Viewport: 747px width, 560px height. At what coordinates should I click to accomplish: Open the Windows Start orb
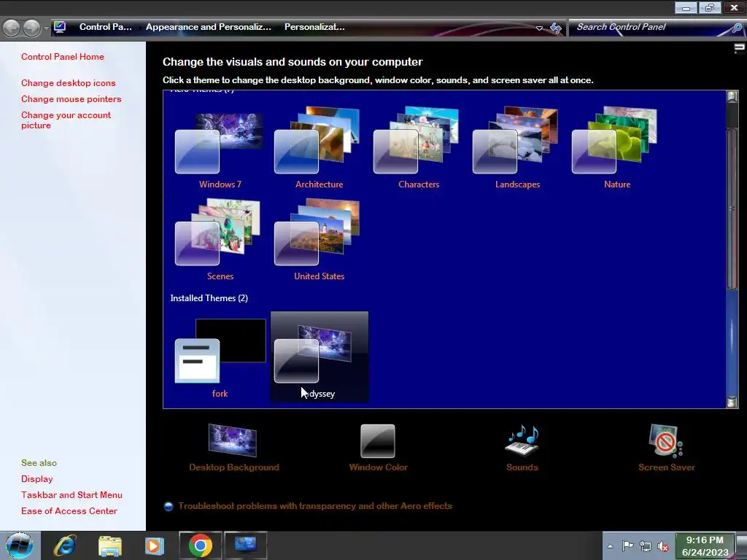coord(20,545)
